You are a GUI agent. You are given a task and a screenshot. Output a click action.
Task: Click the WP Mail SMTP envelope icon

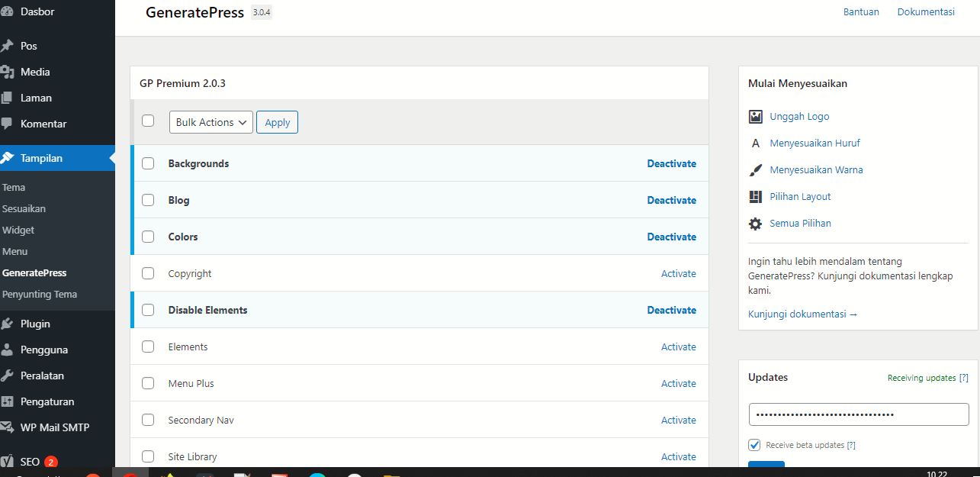(7, 427)
